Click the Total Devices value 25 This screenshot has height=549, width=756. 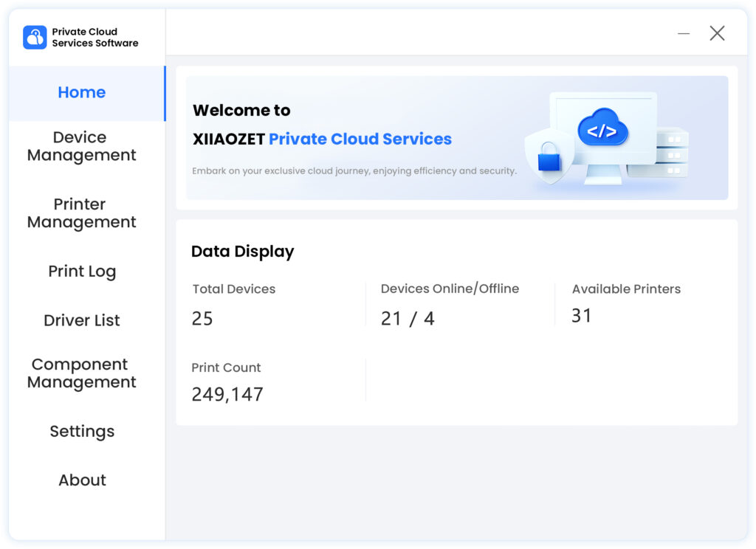[x=202, y=319]
